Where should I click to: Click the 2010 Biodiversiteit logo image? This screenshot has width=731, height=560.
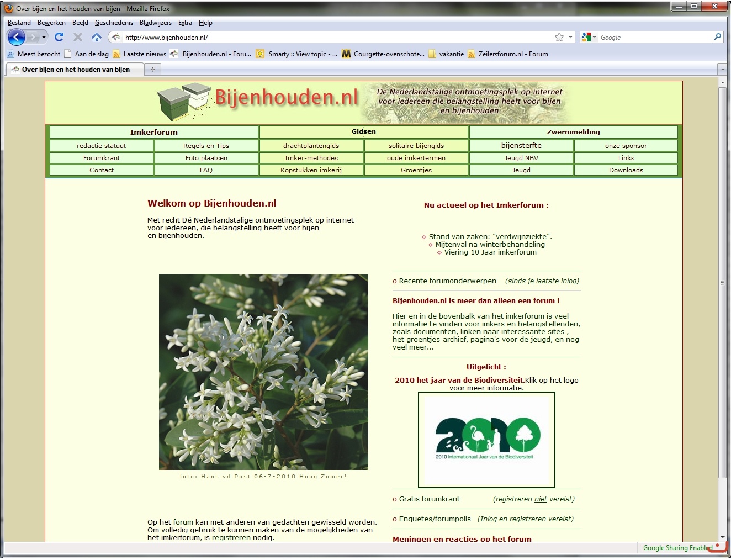[x=486, y=440]
